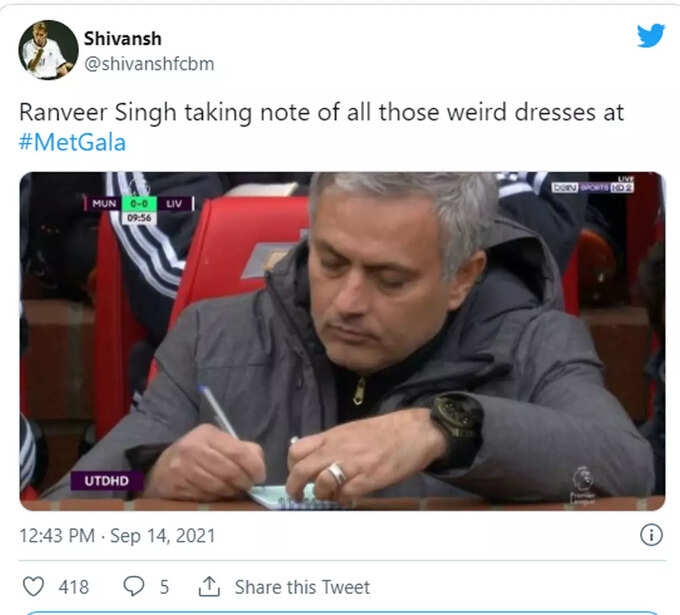
Task: Open replies via speech bubble icon
Action: (134, 586)
